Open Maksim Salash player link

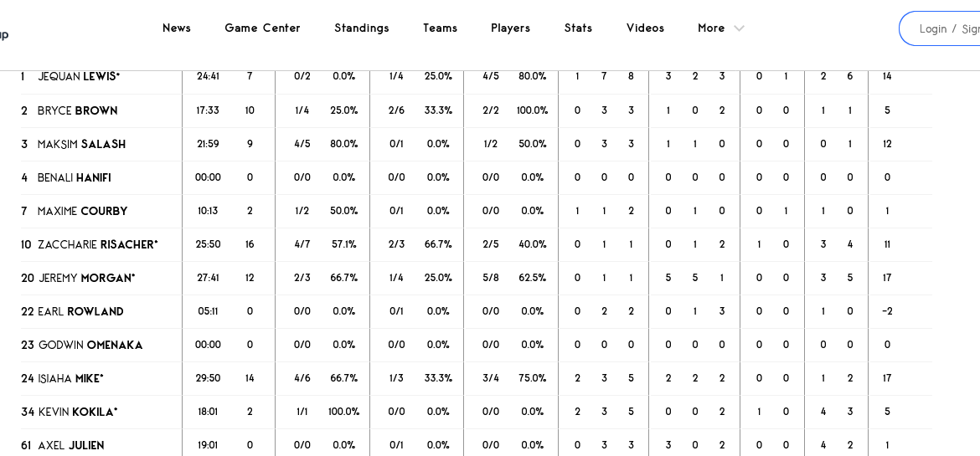coord(81,144)
